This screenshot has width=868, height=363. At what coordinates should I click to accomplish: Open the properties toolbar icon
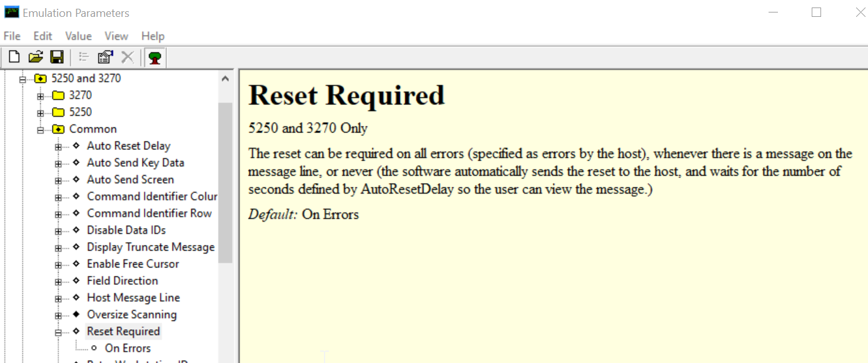104,56
